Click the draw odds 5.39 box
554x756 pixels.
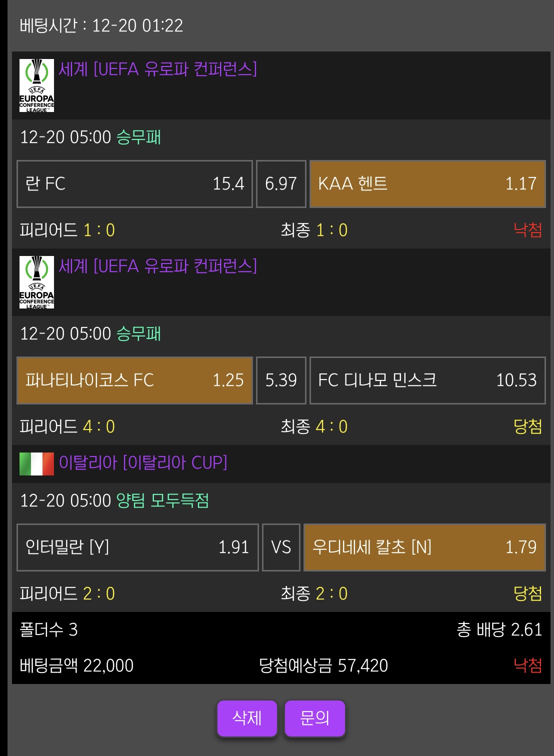281,380
